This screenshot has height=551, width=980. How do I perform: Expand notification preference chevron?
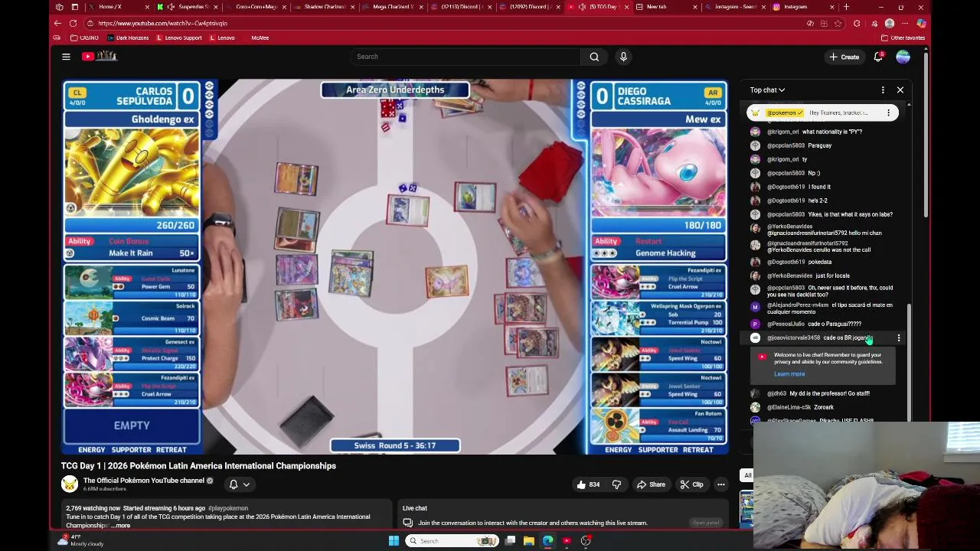(x=247, y=484)
